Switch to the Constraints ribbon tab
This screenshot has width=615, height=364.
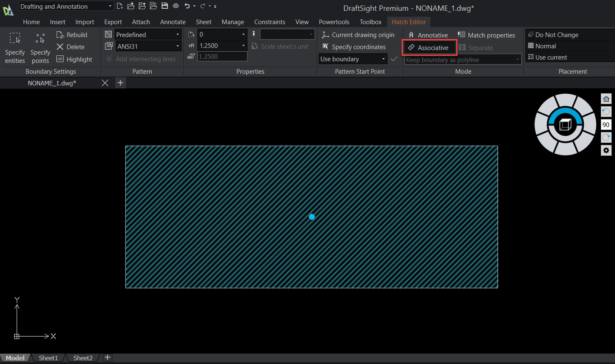270,22
